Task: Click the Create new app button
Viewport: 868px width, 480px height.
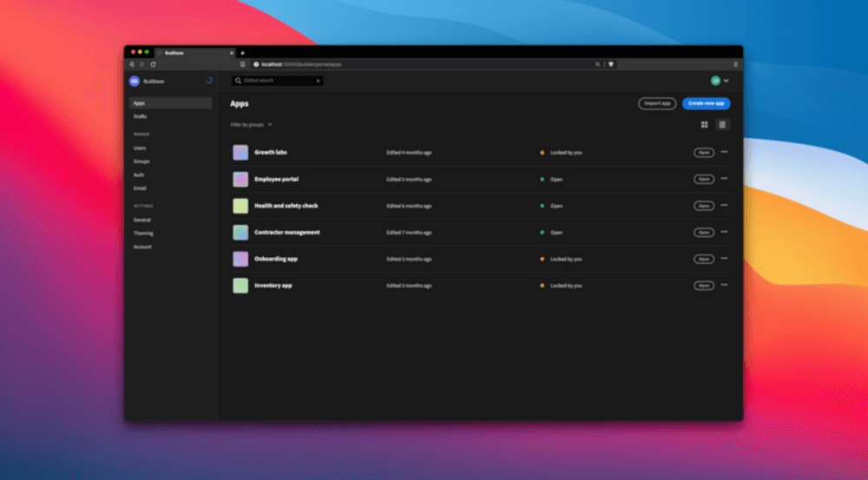Action: [x=706, y=103]
